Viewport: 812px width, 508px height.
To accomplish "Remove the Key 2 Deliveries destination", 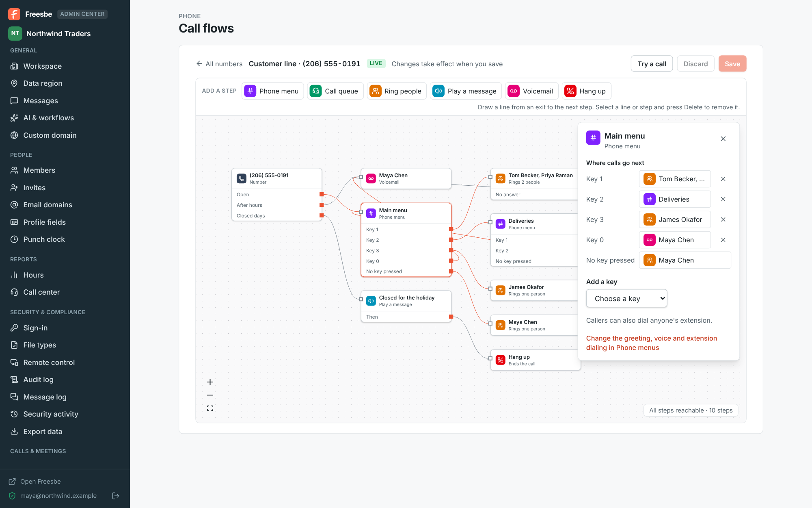I will tap(723, 199).
